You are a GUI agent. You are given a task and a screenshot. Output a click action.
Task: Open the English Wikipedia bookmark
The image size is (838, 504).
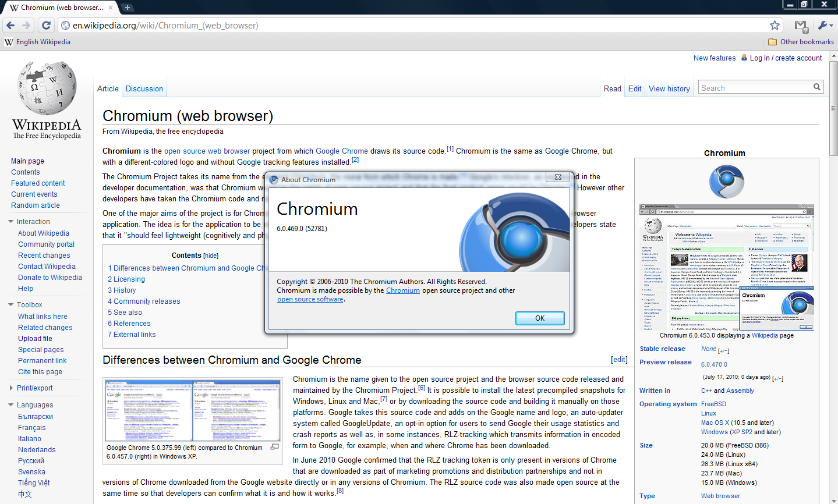37,42
